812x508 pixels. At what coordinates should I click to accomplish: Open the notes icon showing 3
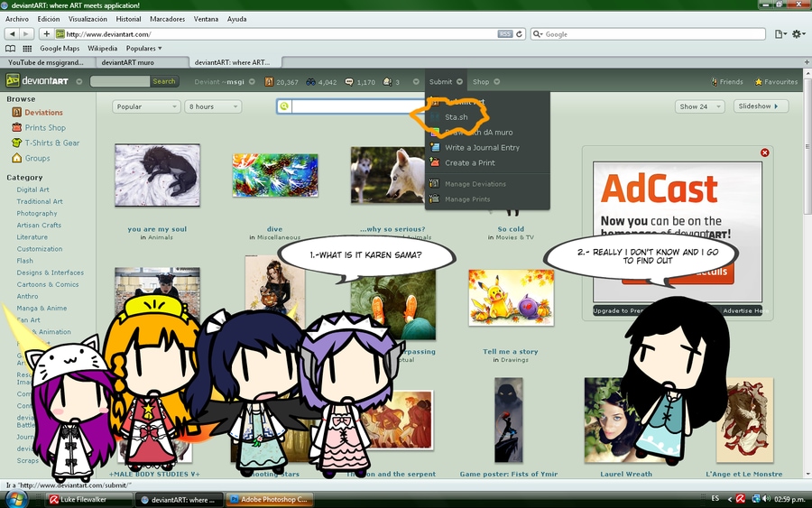coord(387,81)
